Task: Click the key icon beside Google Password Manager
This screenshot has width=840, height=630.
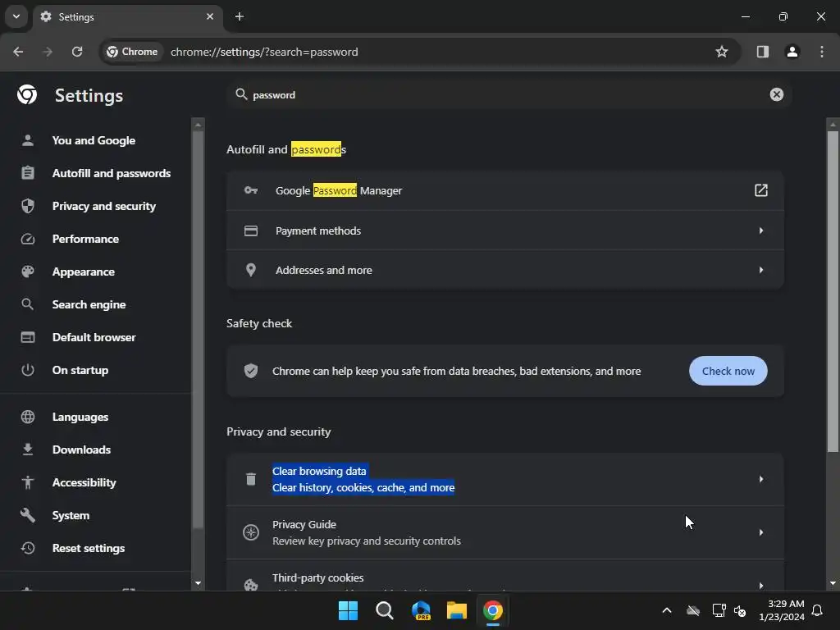Action: pos(251,190)
